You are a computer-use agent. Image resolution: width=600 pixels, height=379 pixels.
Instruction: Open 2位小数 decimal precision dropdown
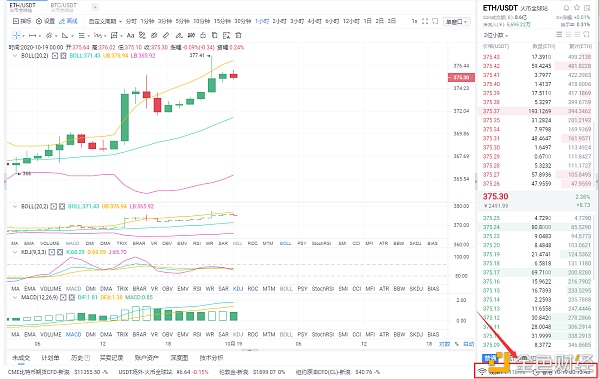tap(496, 35)
